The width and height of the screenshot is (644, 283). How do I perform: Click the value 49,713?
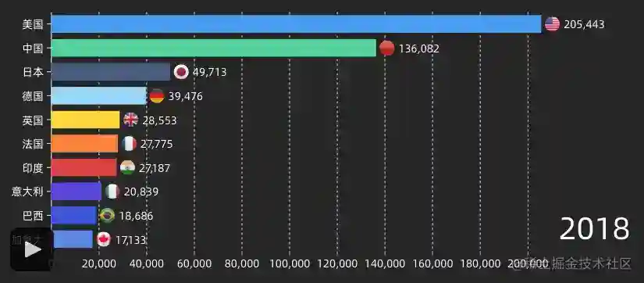click(209, 73)
